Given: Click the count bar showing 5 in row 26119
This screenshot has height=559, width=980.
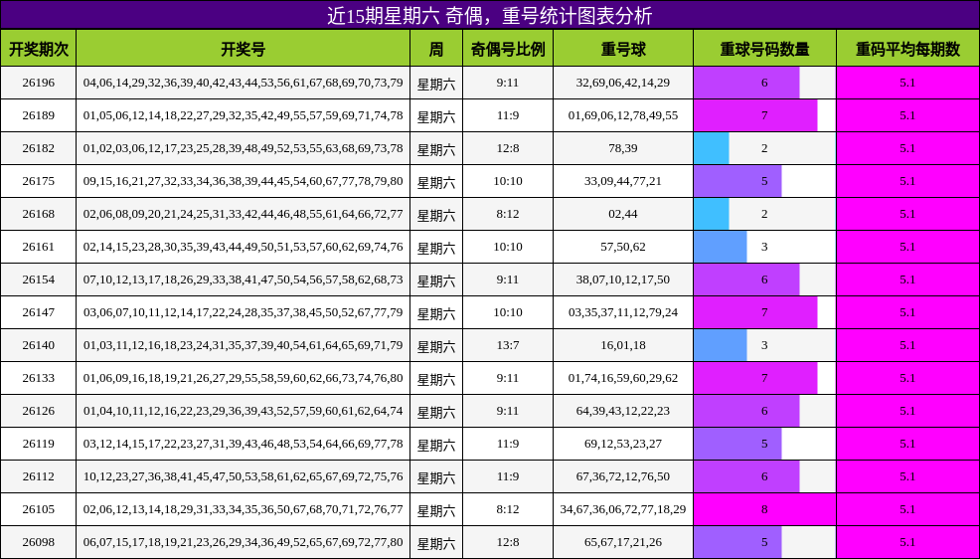Looking at the screenshot, I should pyautogui.click(x=737, y=444).
